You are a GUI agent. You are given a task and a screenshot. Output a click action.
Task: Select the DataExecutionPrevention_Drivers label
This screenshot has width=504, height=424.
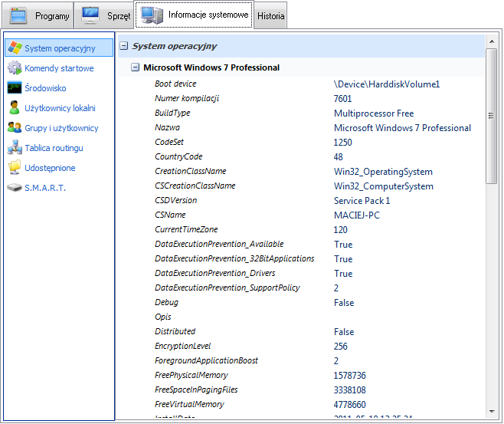[x=215, y=273]
